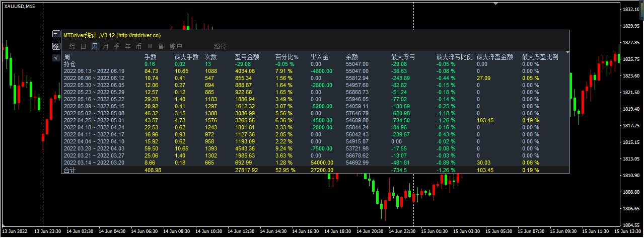Select the 年 yearly tab
Screen dimensions: 644x238
coord(127,47)
